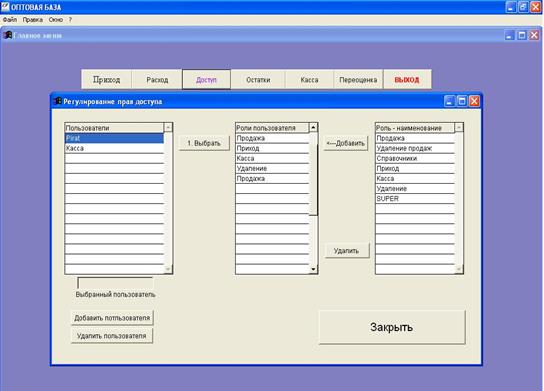Open the Файл menu
The height and width of the screenshot is (391, 544).
[x=10, y=20]
